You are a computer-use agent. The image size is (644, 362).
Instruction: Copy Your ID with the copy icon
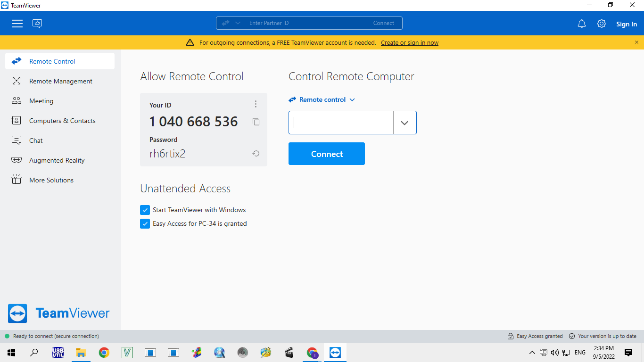pyautogui.click(x=256, y=122)
